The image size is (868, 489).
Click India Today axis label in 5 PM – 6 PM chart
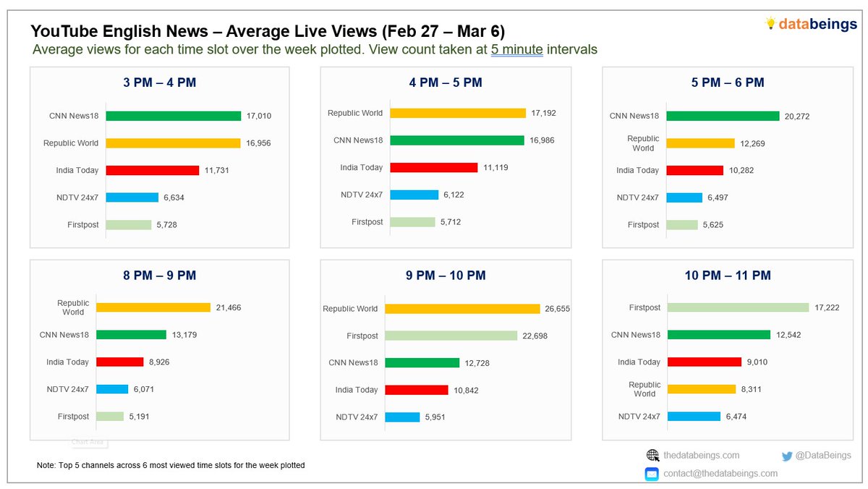(638, 171)
